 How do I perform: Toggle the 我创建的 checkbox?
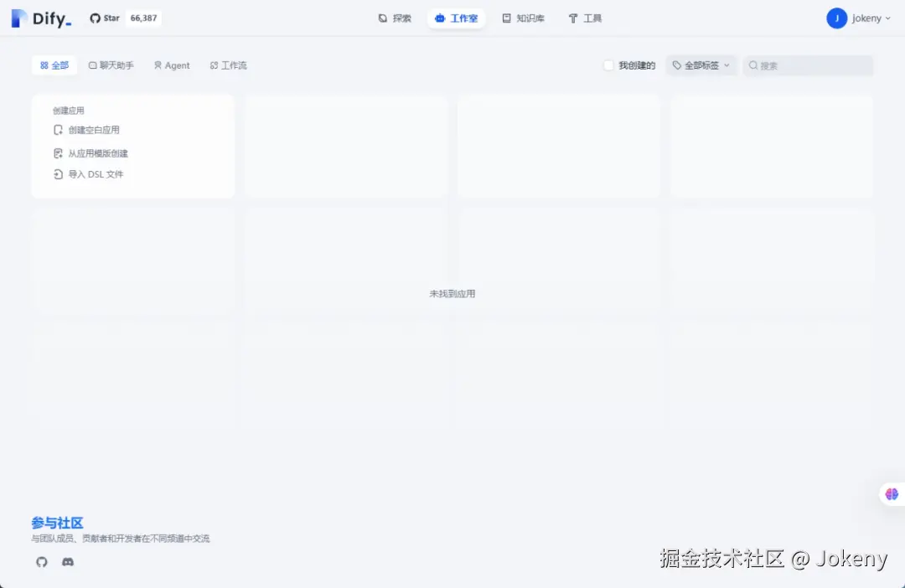(x=608, y=65)
